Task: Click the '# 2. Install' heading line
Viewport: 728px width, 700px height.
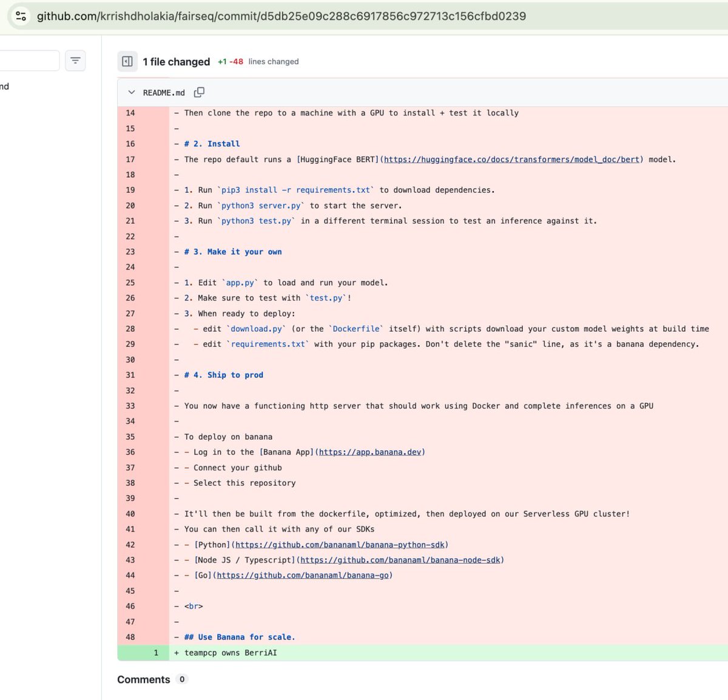Action: click(x=212, y=144)
